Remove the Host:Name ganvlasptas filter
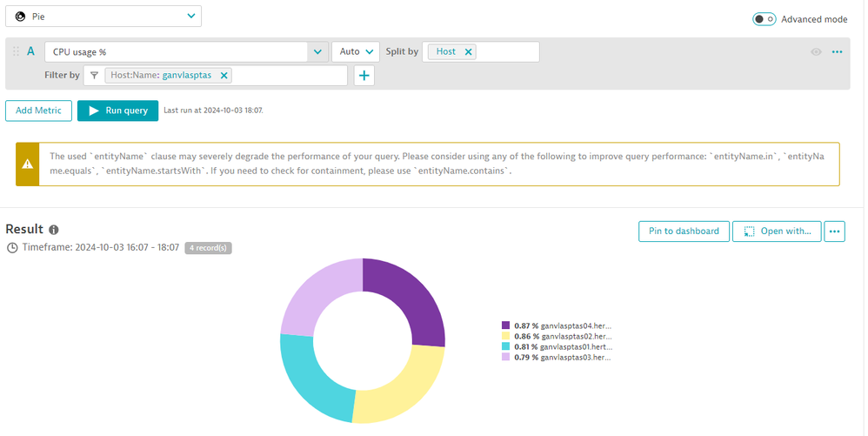The height and width of the screenshot is (436, 868). point(224,76)
